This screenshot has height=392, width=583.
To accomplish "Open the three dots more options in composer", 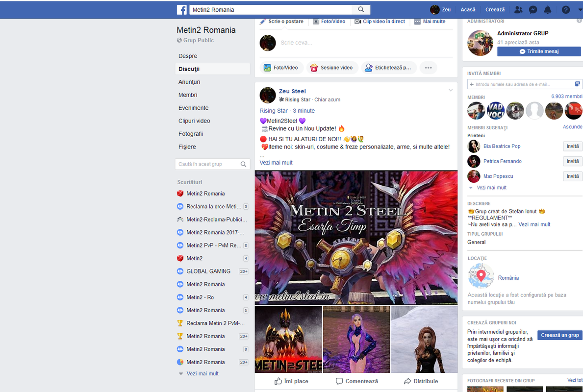I will [x=429, y=68].
